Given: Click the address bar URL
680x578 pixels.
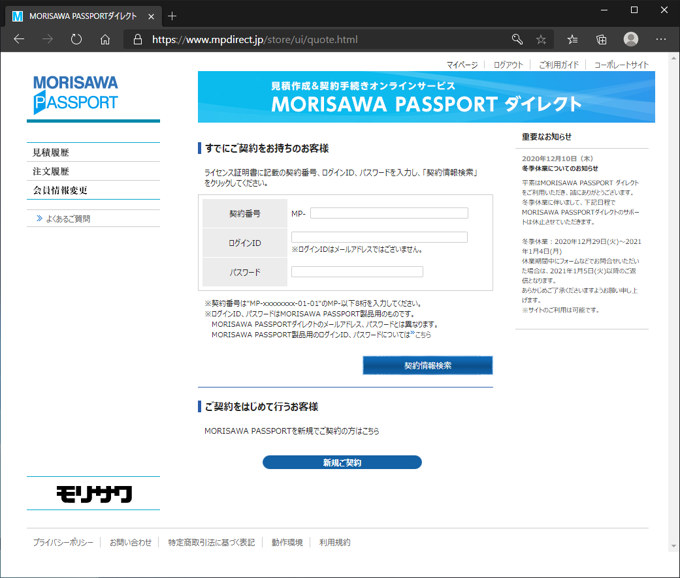Looking at the screenshot, I should click(x=255, y=39).
